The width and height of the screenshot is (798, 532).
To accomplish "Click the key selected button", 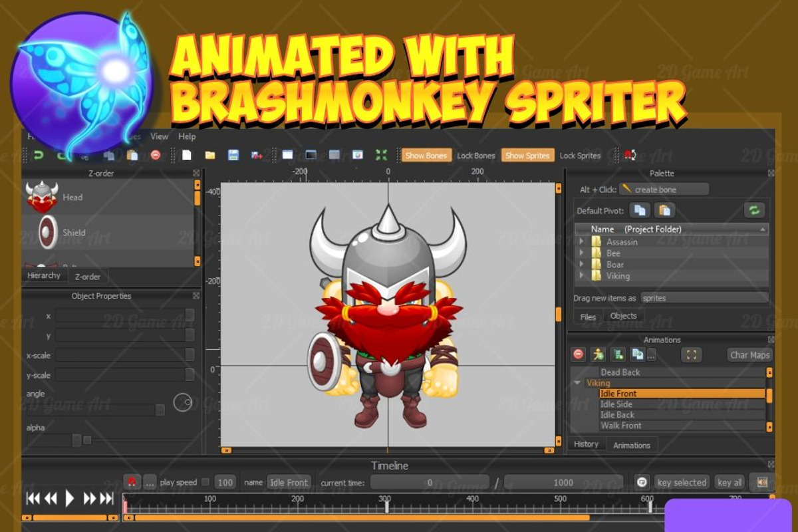I will pyautogui.click(x=682, y=482).
